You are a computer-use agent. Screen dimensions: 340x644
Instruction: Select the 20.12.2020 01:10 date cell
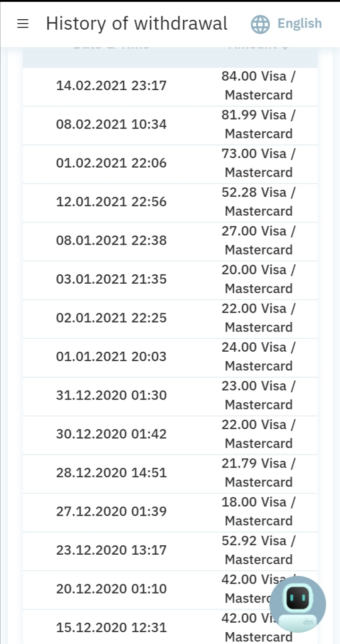click(111, 589)
